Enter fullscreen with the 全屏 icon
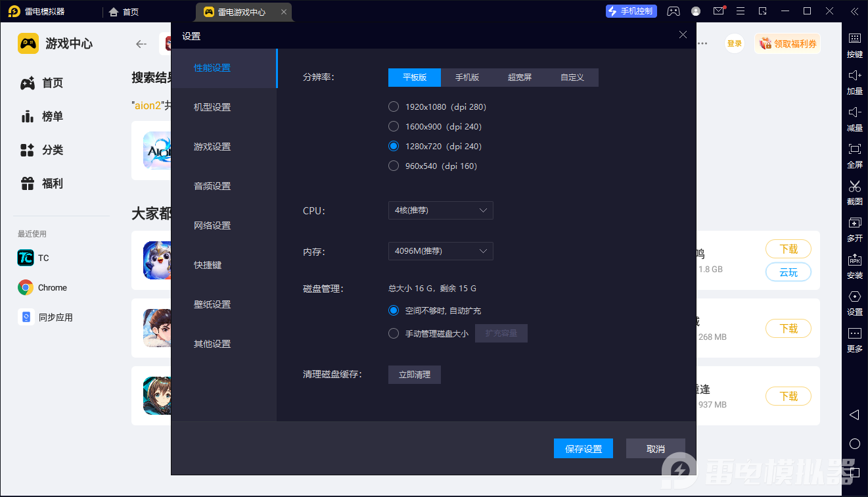The image size is (868, 497). [854, 156]
